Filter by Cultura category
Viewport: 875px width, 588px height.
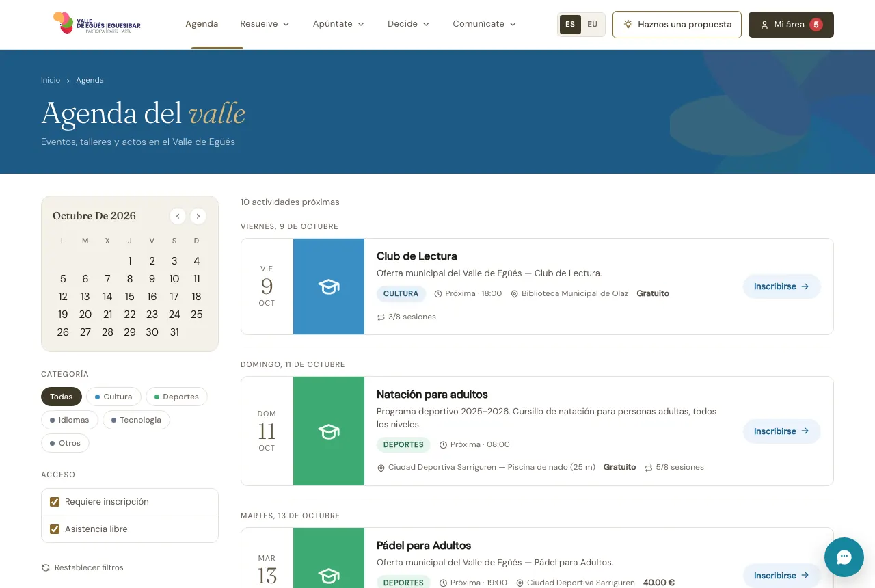coord(113,397)
